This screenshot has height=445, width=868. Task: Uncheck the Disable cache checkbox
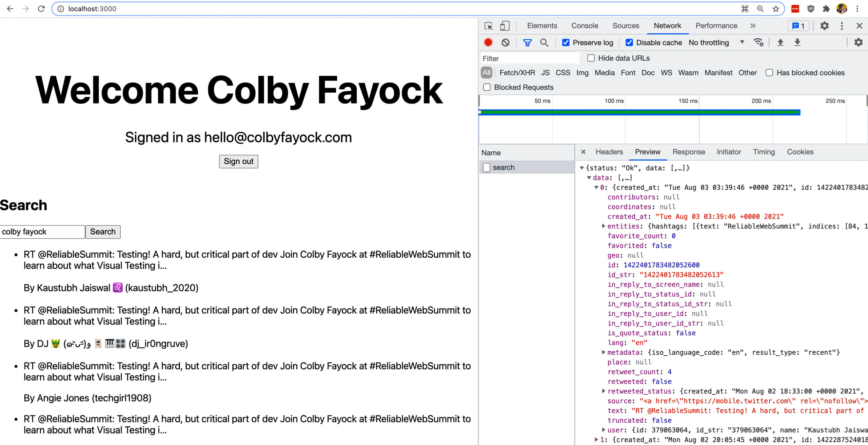pos(629,42)
